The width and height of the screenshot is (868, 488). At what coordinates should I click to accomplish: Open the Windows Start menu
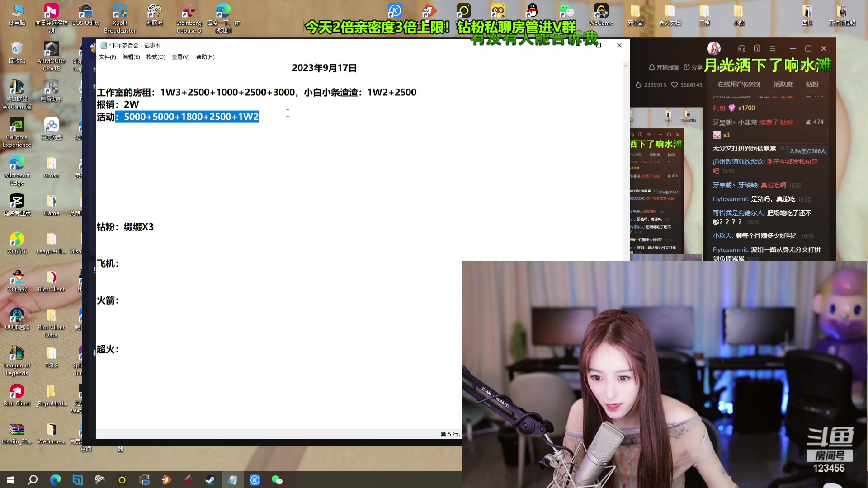(11, 480)
